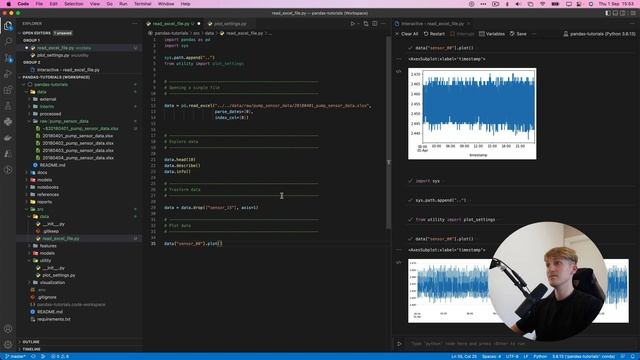
Task: Click the interactive window code input field
Action: pyautogui.click(x=518, y=344)
